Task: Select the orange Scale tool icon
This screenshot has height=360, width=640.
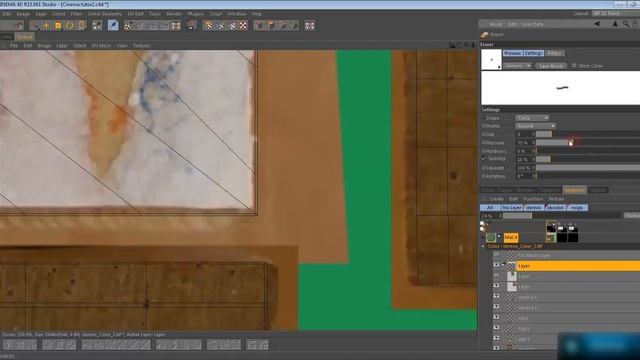Action: coord(58,26)
